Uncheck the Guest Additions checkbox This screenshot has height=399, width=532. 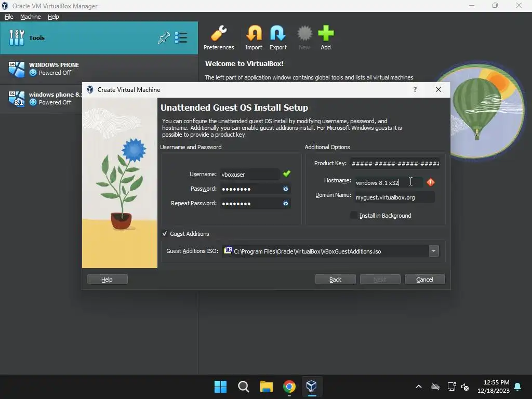pos(165,234)
